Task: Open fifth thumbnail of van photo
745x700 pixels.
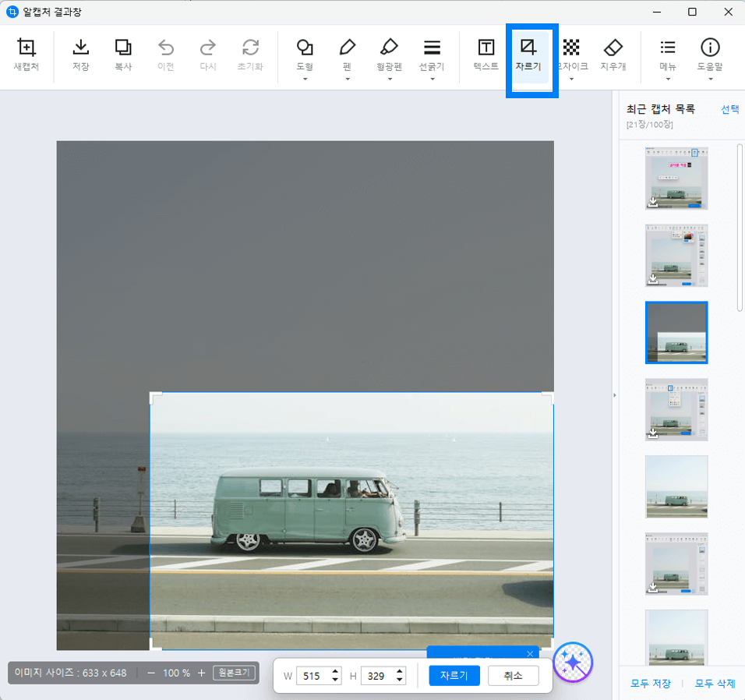Action: click(x=676, y=486)
